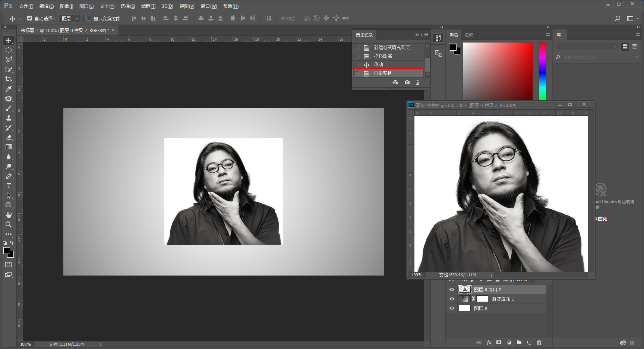Open the 图层 auto-select dropdown

pos(70,18)
